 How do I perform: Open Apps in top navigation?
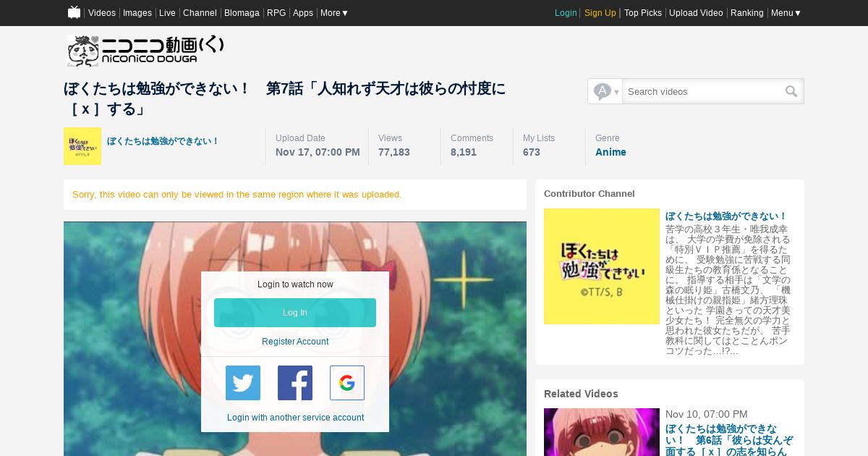[303, 13]
